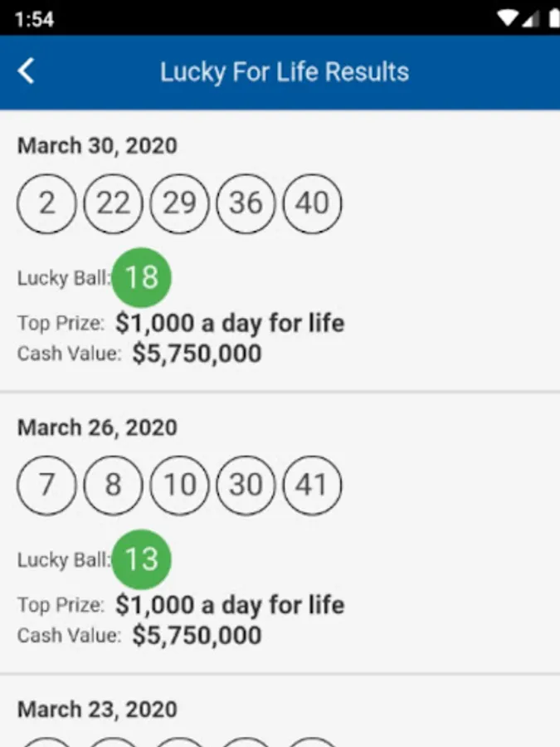Open the March 23, 2020 result entry

pos(280,711)
